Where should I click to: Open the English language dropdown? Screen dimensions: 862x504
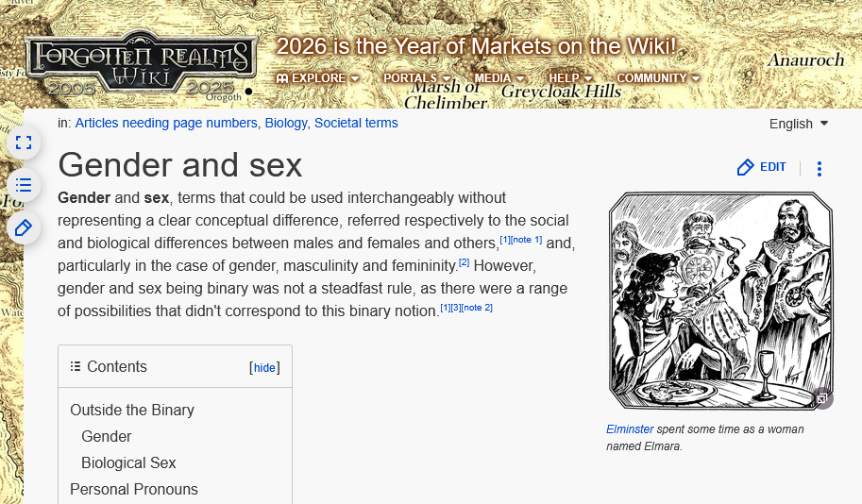(799, 124)
